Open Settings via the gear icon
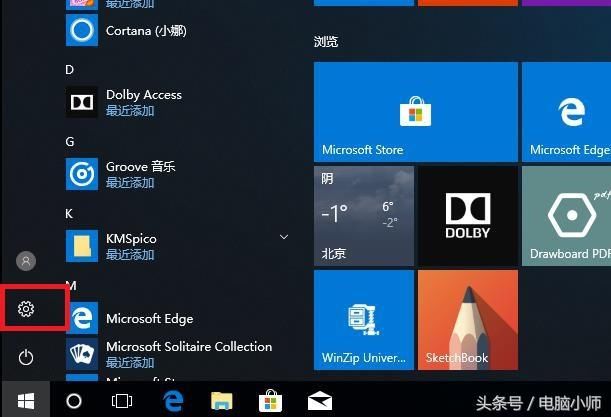 26,309
